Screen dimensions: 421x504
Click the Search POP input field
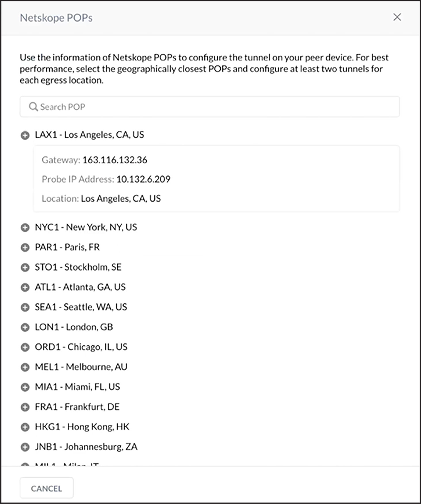[209, 107]
